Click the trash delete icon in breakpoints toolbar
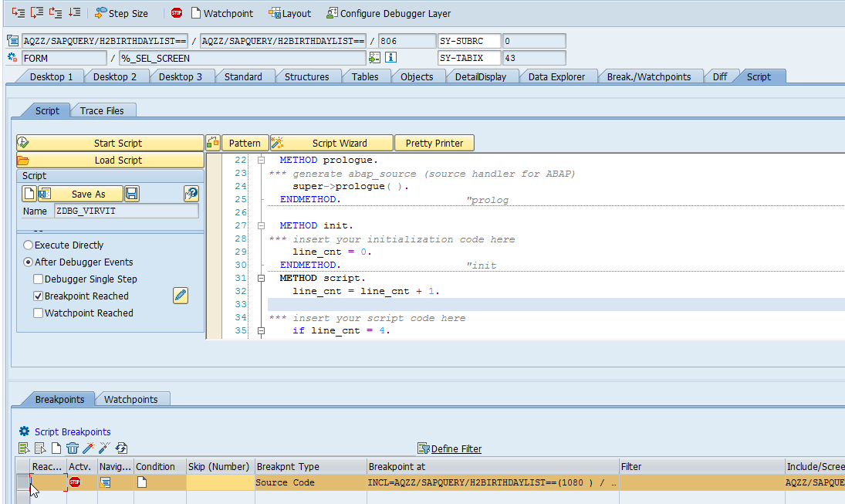The width and height of the screenshot is (845, 504). 73,448
